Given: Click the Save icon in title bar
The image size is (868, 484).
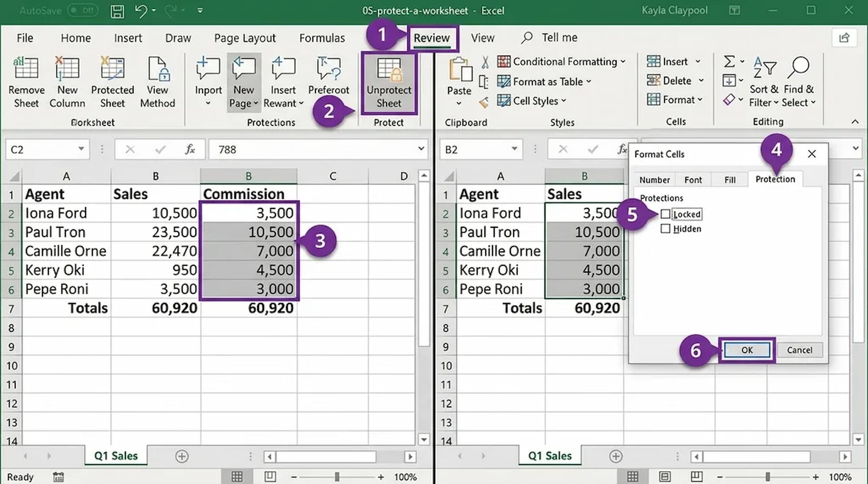Looking at the screenshot, I should coord(117,11).
